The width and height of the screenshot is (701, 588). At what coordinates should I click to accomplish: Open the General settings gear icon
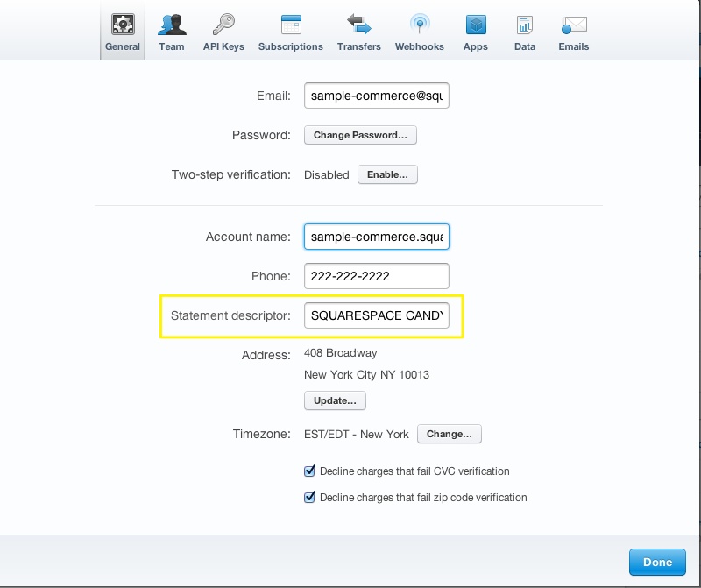tap(123, 25)
